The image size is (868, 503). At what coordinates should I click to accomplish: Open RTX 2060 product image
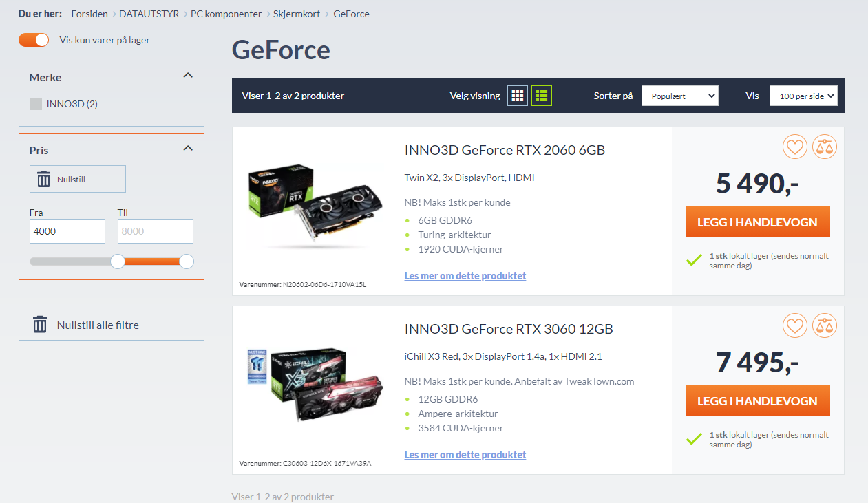(x=315, y=205)
